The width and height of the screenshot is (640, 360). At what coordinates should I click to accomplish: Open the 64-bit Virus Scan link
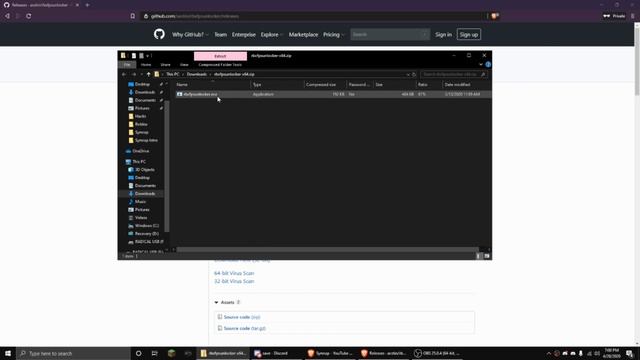[234, 273]
